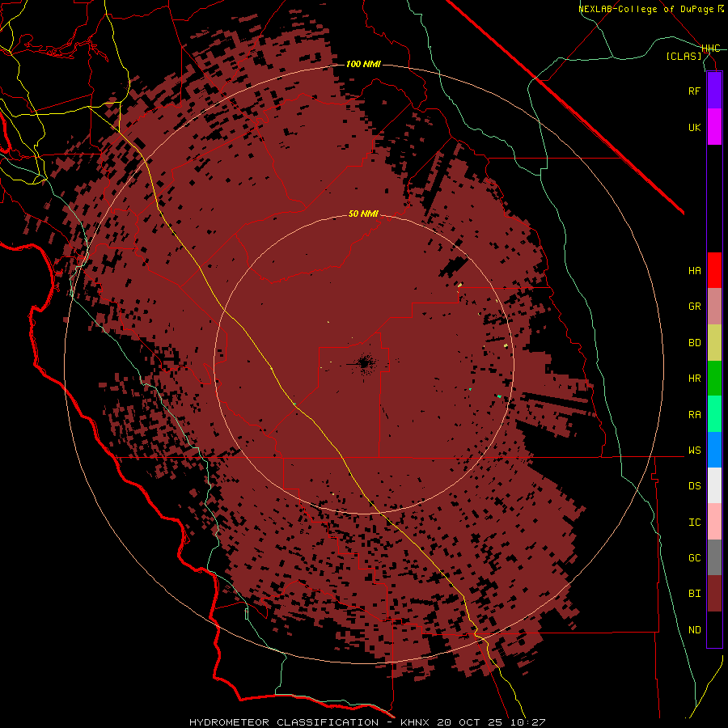Click the BI legend label
The width and height of the screenshot is (728, 728).
coord(694,594)
